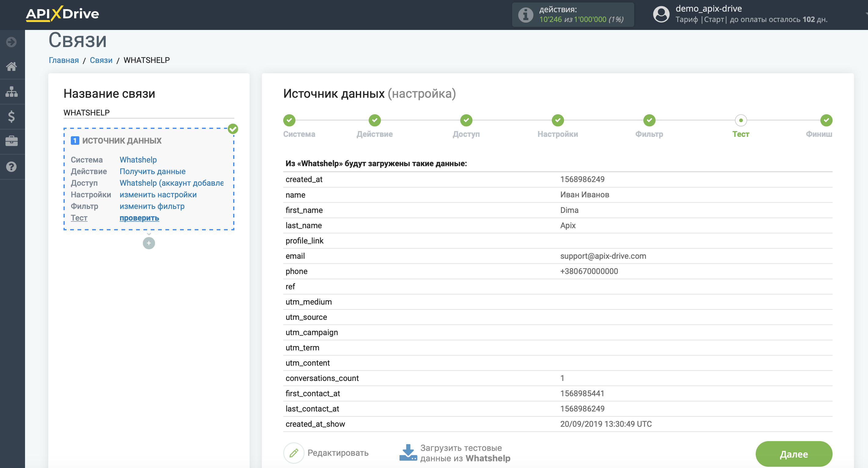Click the last_name value Apix
Image resolution: width=868 pixels, height=468 pixels.
pyautogui.click(x=568, y=225)
